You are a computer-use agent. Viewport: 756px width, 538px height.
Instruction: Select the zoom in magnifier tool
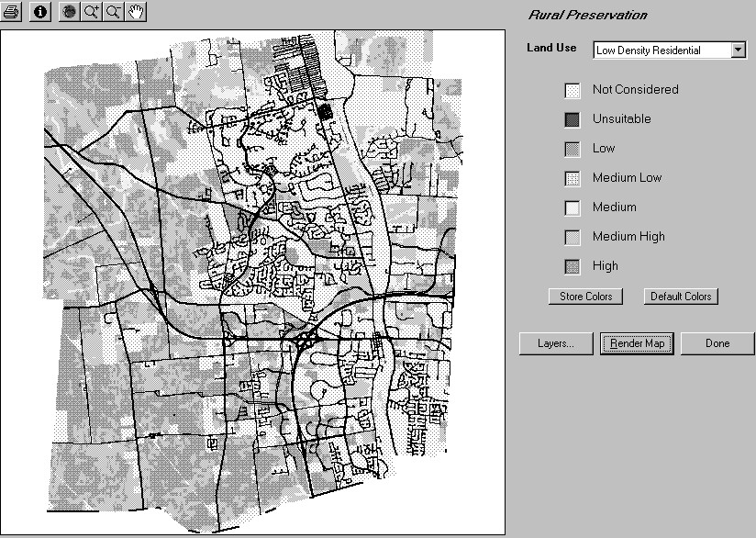click(x=92, y=12)
